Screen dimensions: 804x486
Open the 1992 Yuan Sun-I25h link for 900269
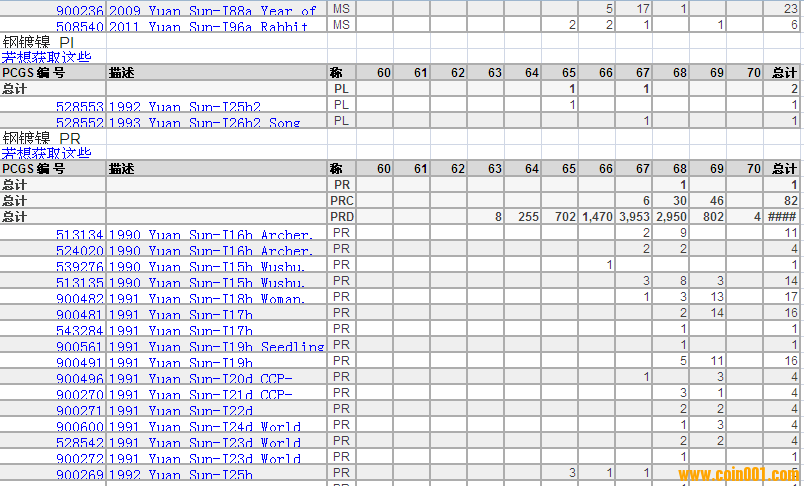[180, 475]
